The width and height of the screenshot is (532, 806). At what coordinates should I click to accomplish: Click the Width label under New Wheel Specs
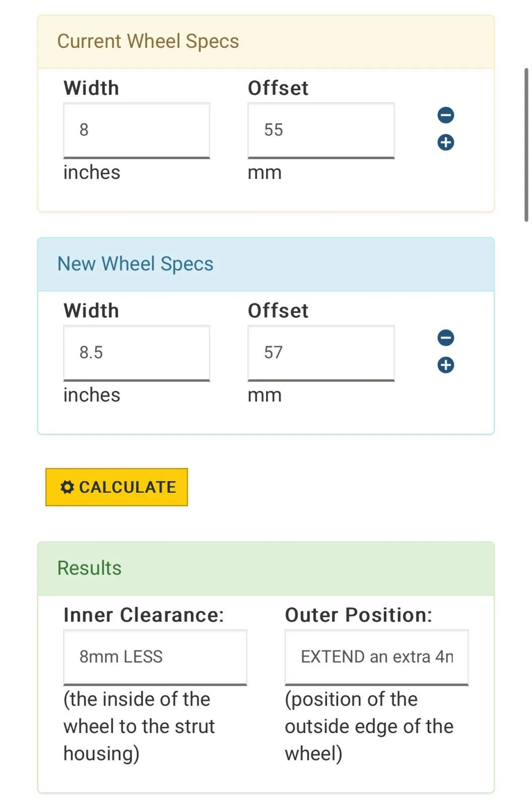click(x=91, y=311)
